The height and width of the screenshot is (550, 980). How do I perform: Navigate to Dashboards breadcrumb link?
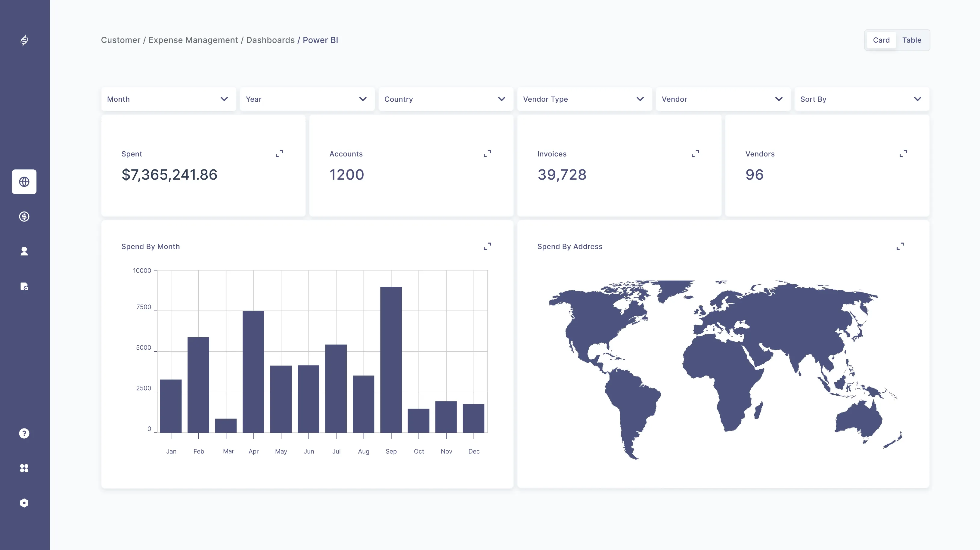pos(270,40)
